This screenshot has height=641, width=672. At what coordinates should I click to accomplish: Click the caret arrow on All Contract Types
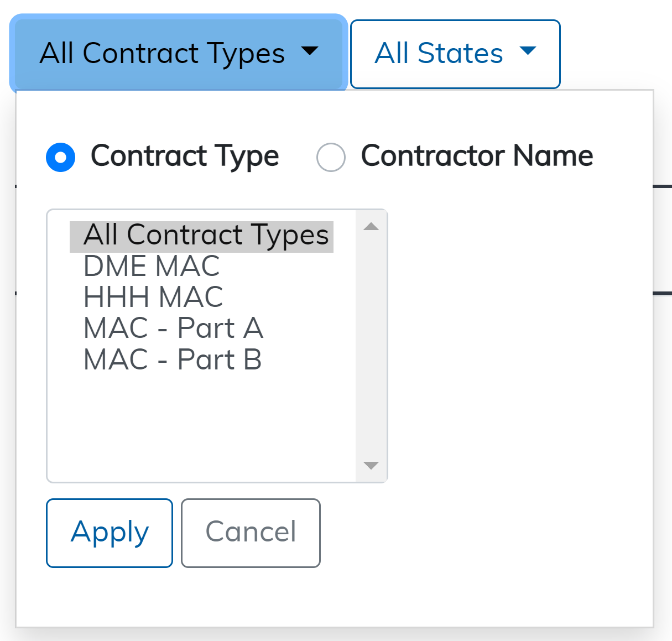pos(310,51)
